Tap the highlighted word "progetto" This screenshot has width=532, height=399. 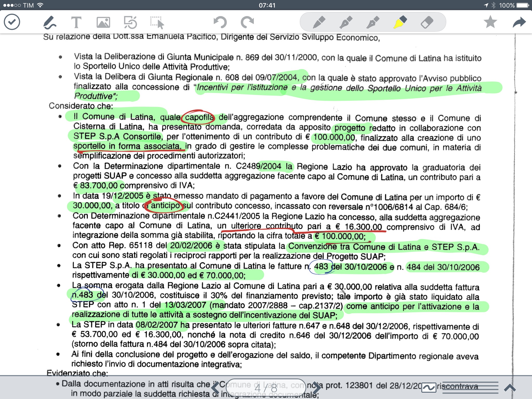(x=350, y=128)
